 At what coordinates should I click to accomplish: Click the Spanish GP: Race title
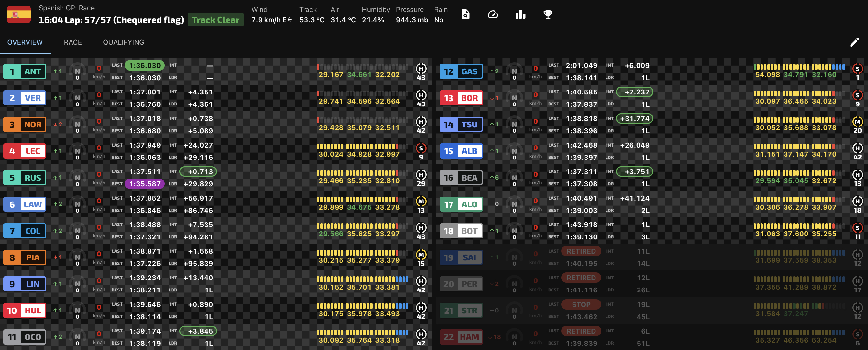pos(66,8)
